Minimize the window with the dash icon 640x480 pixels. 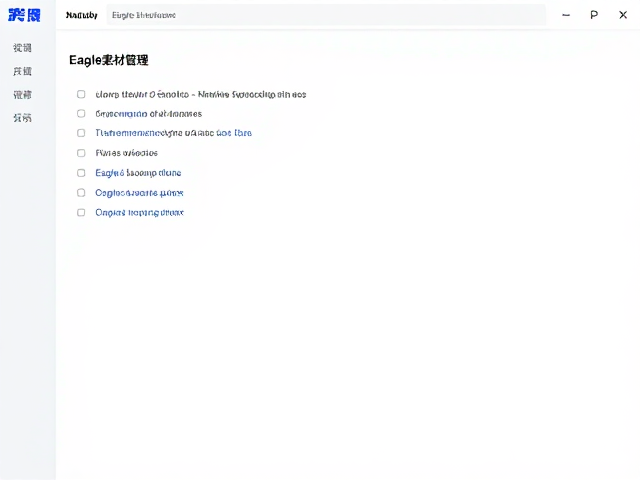(x=566, y=15)
